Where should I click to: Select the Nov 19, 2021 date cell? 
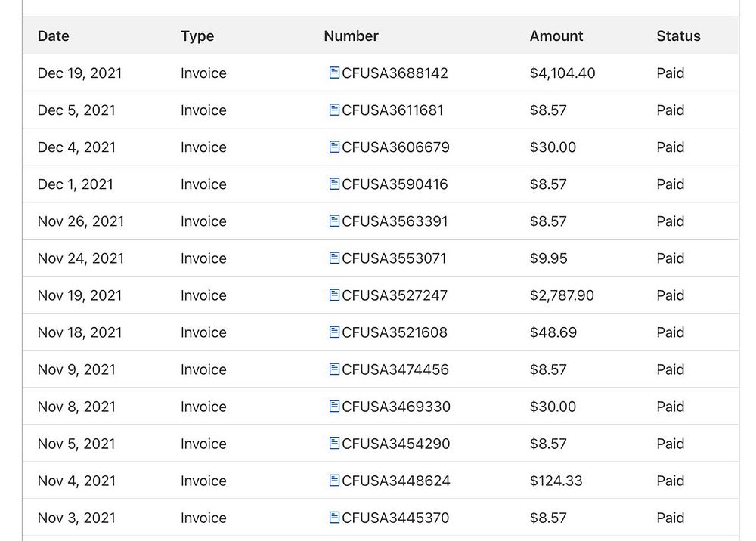(79, 295)
